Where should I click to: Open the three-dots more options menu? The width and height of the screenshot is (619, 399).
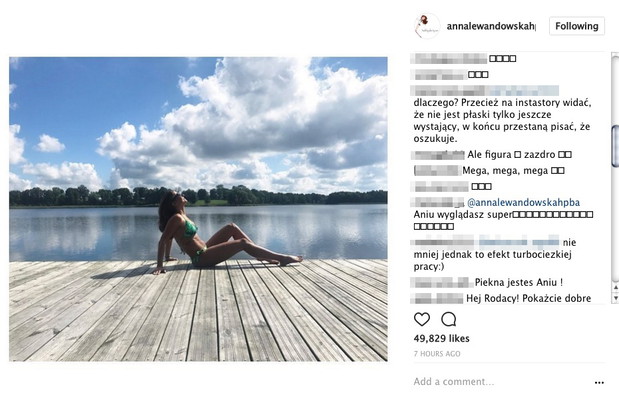pos(599,382)
